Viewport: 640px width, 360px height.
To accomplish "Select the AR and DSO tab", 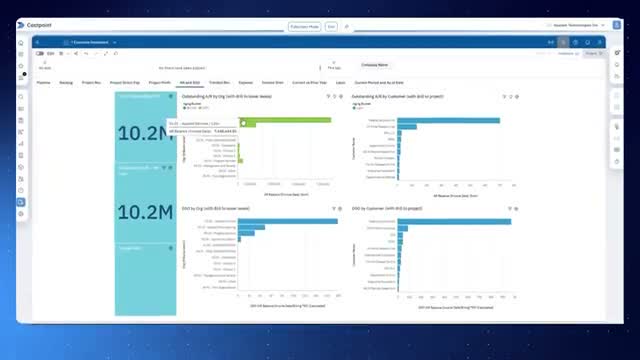I will pos(190,82).
